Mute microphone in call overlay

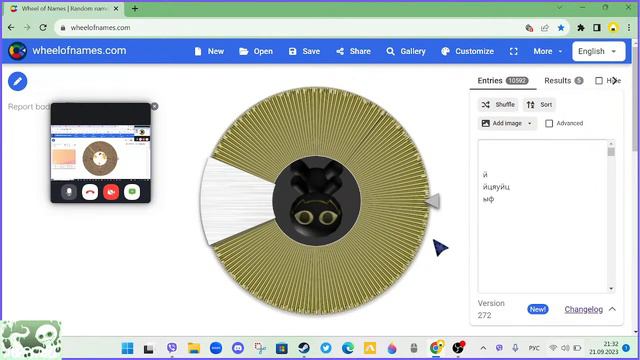click(69, 192)
